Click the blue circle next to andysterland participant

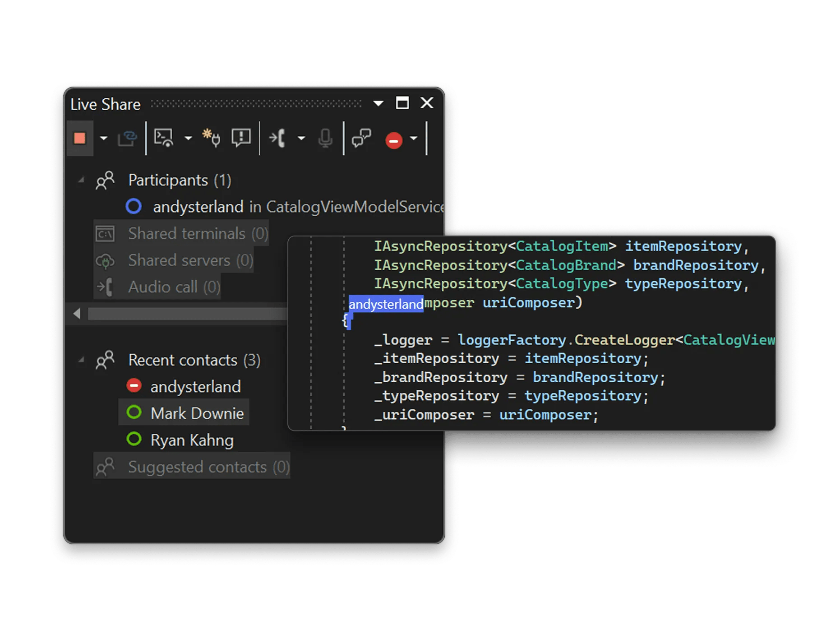(x=134, y=206)
